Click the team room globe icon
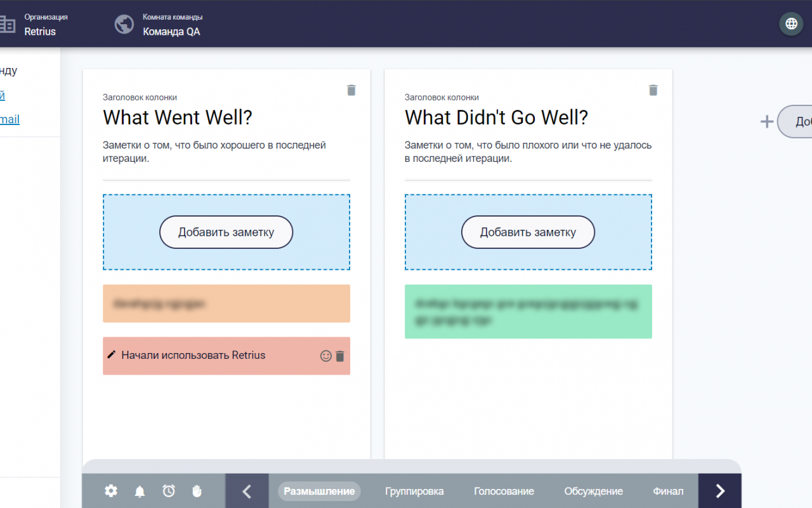Screen dimensions: 812x508 [x=124, y=24]
